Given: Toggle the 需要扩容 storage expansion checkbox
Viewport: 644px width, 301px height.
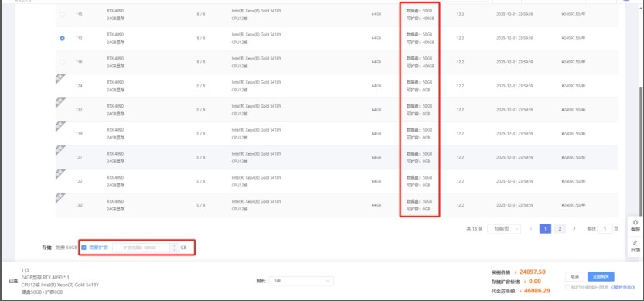Looking at the screenshot, I should tap(83, 248).
